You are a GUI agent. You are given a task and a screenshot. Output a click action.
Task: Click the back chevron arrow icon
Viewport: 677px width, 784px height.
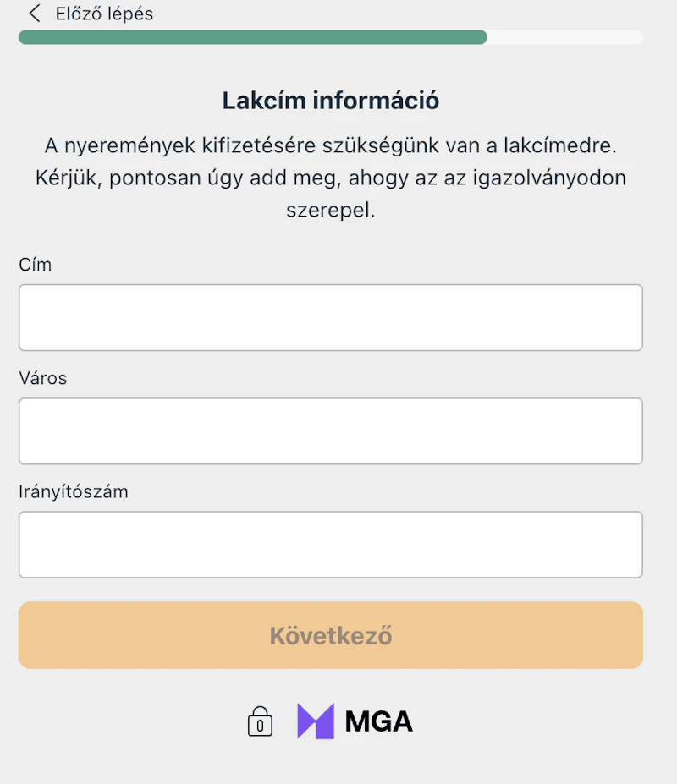tap(35, 14)
